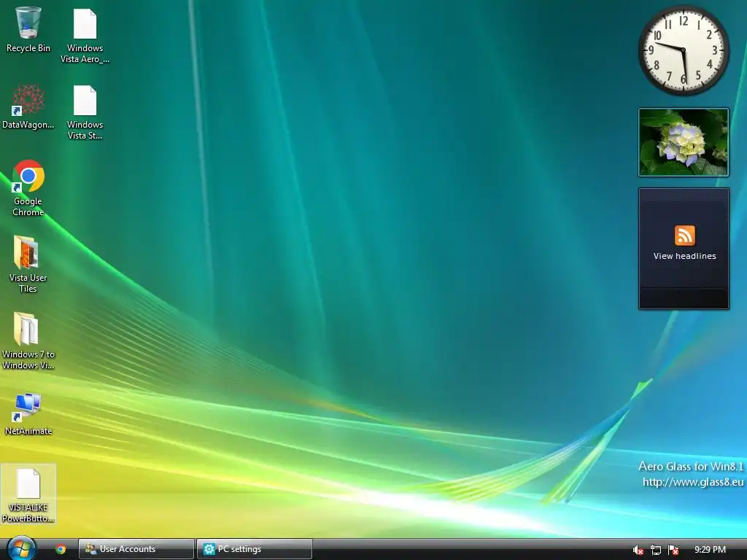
Task: Click the network tray icon
Action: click(656, 550)
